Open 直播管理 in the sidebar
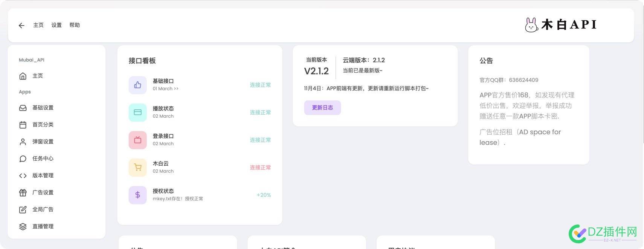This screenshot has height=249, width=644. (x=43, y=227)
